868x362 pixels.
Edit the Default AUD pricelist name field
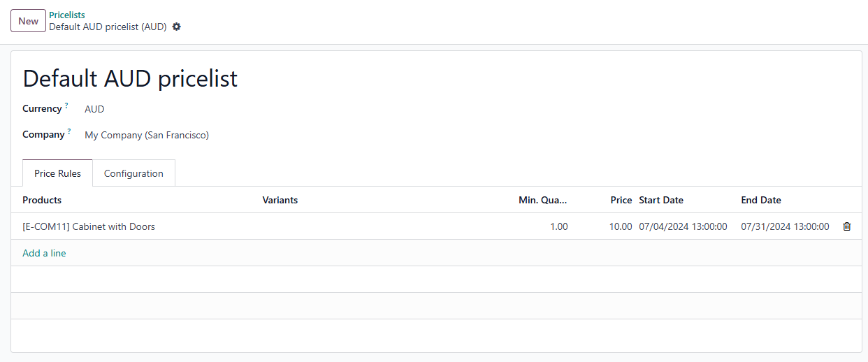[x=131, y=78]
